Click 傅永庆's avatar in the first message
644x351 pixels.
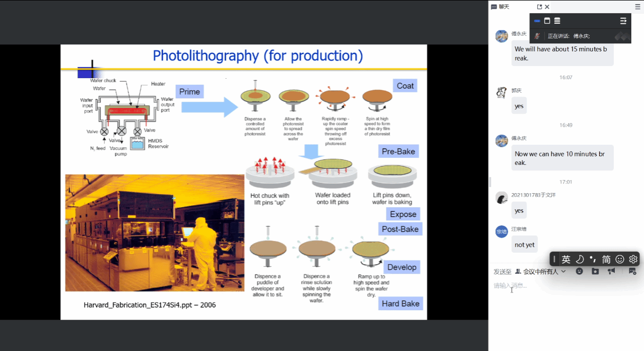click(x=501, y=36)
